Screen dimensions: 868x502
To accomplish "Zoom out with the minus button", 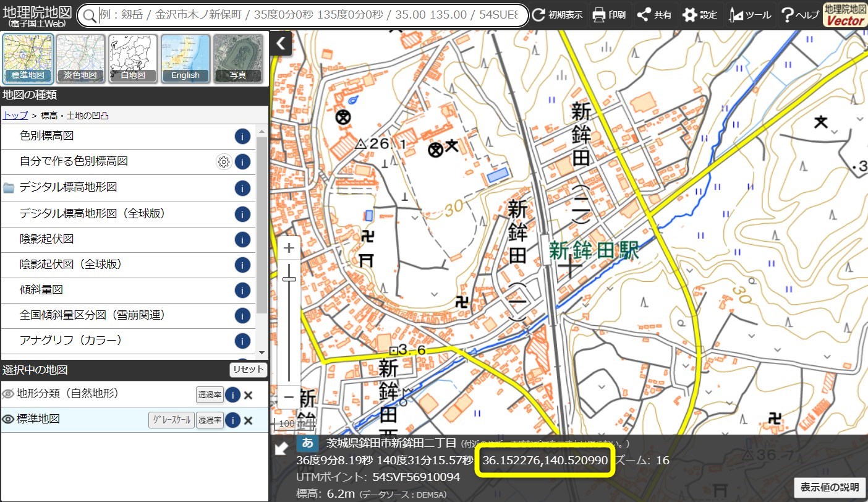I will pyautogui.click(x=289, y=397).
